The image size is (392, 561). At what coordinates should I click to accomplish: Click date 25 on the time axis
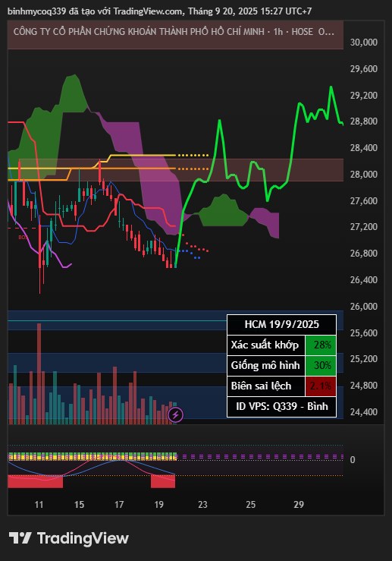pos(250,505)
